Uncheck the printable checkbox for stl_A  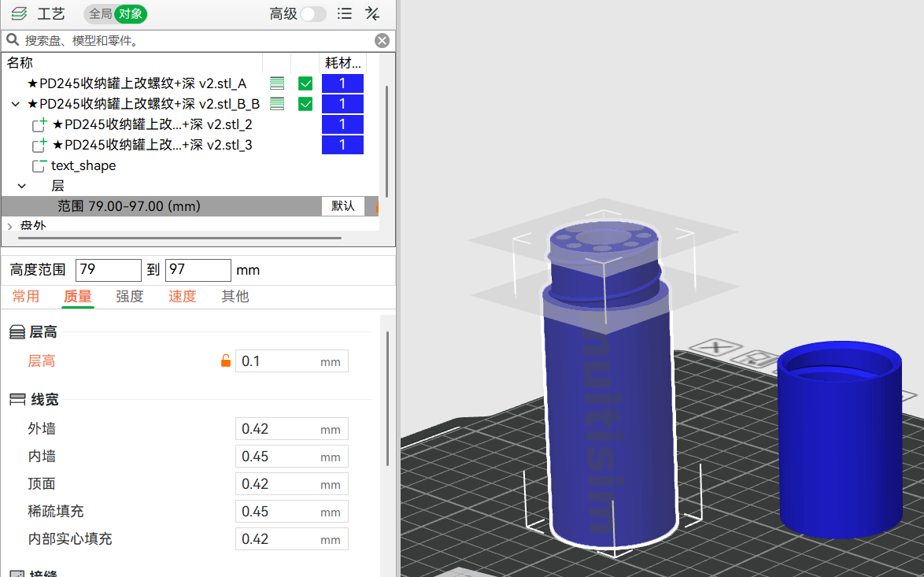click(305, 83)
